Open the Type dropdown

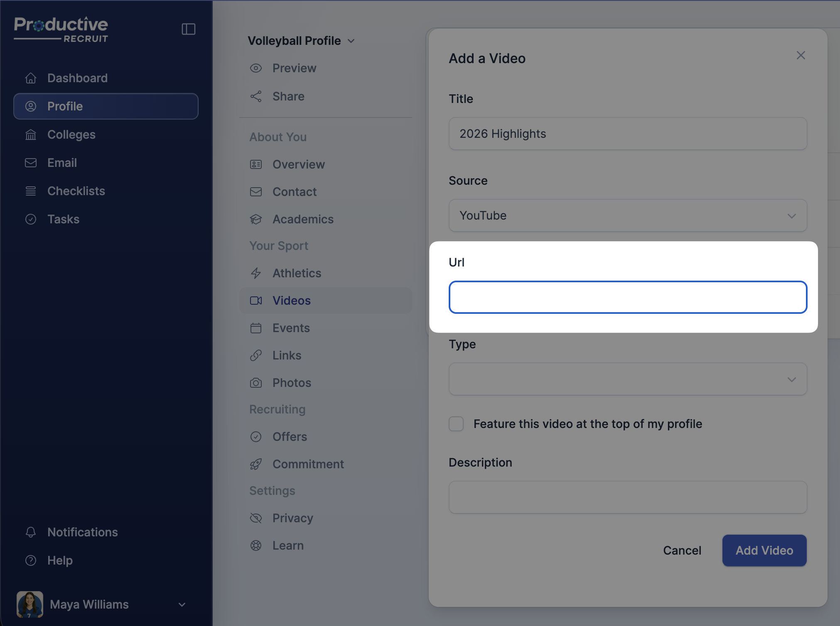(x=627, y=379)
